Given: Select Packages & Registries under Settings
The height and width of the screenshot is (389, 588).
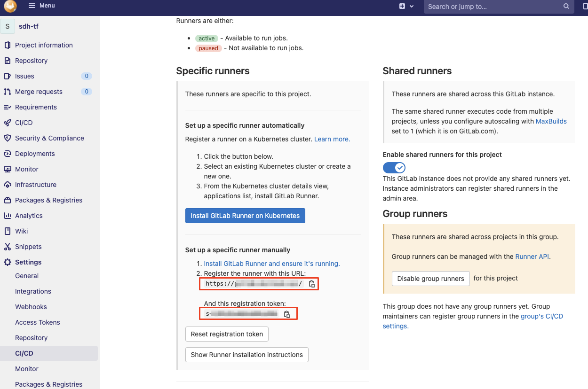Looking at the screenshot, I should [48, 384].
